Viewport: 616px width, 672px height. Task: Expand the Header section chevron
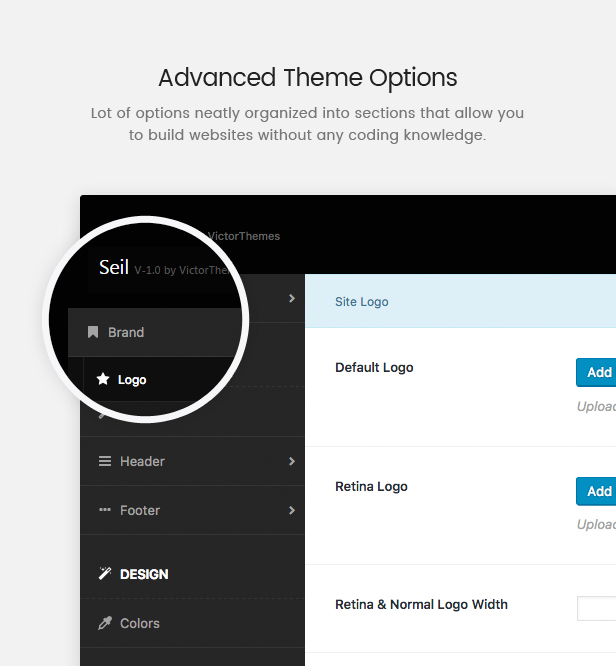click(x=292, y=461)
